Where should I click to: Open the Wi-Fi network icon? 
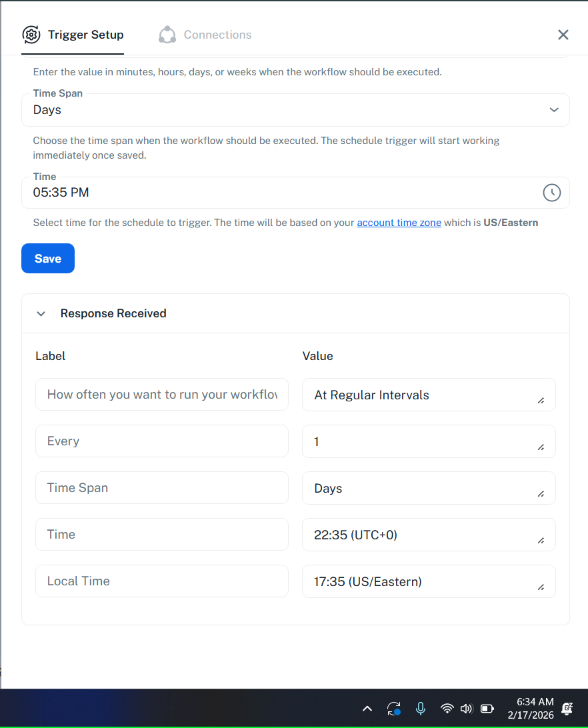tap(447, 708)
